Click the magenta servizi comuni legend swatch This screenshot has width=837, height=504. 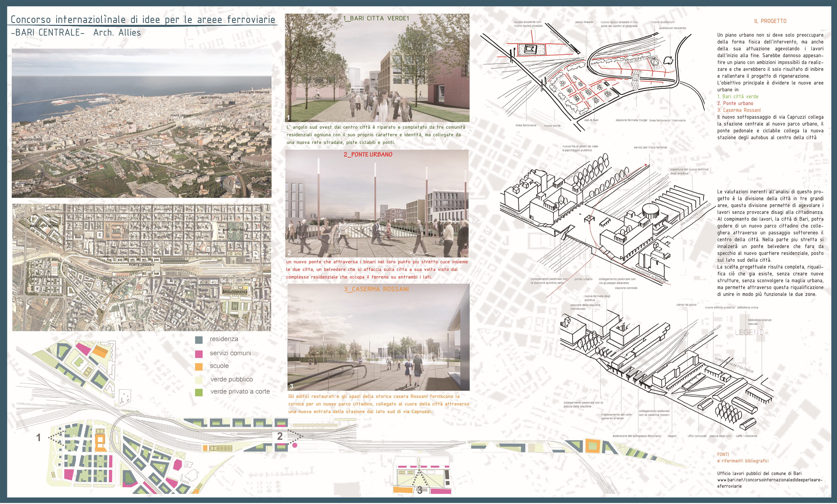point(199,354)
